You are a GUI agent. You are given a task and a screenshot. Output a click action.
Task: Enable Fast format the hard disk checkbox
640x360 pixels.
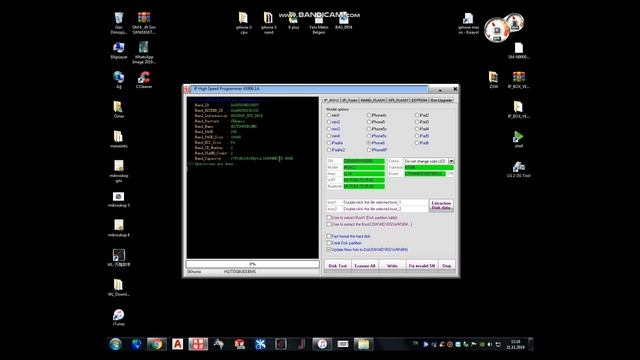click(349, 236)
